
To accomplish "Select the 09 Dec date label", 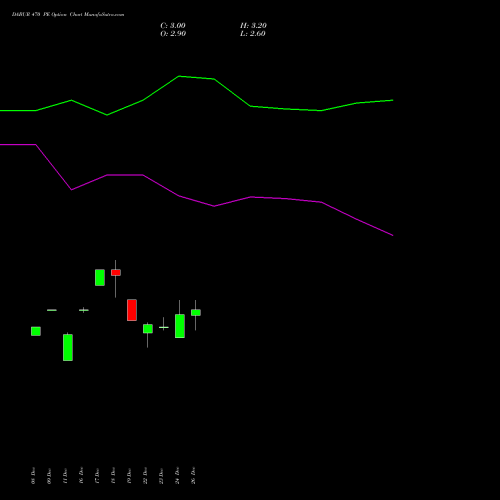I will point(49,476).
